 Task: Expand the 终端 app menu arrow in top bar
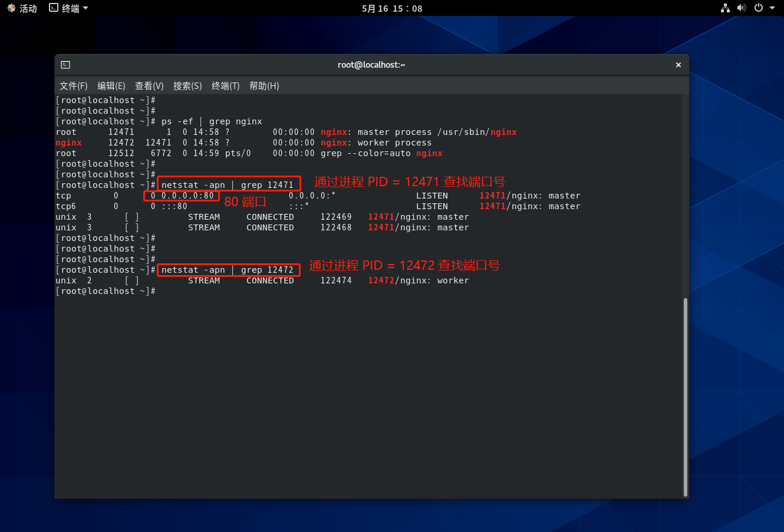85,8
